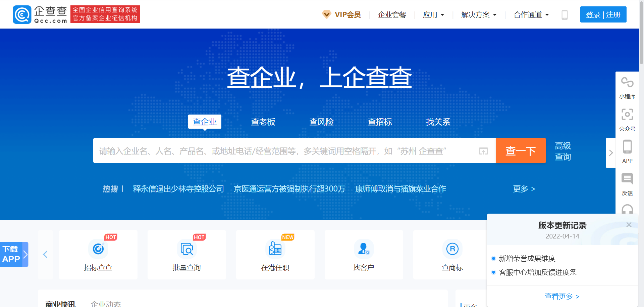This screenshot has height=307, width=644.
Task: Click the mobile phone icon in header
Action: coord(565,15)
